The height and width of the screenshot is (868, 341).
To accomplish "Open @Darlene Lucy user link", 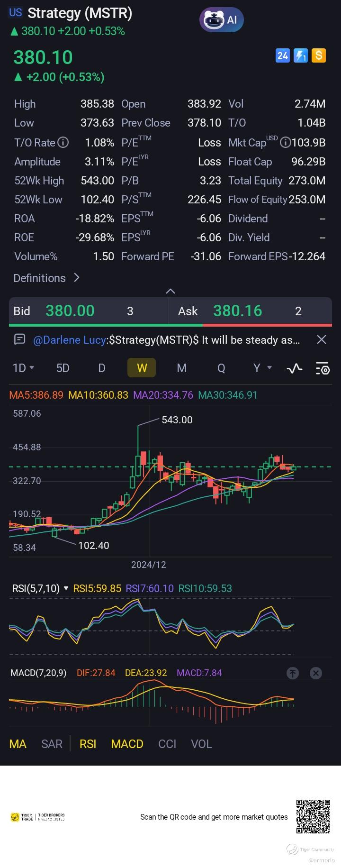I will coord(70,340).
